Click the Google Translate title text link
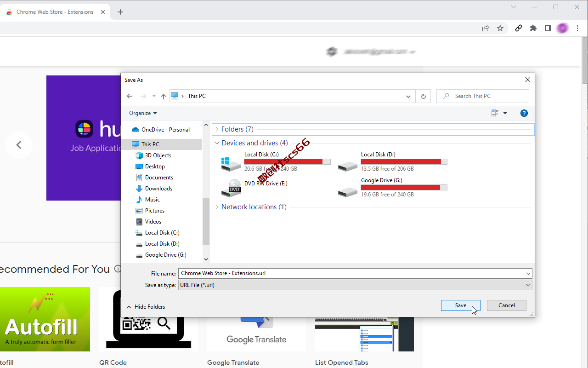Screen dimensions: 588x368 pyautogui.click(x=233, y=362)
